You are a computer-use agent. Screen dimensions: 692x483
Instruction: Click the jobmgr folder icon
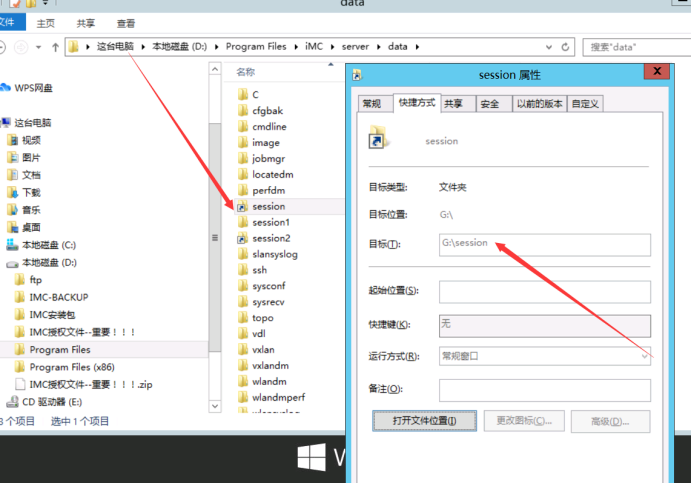(243, 158)
